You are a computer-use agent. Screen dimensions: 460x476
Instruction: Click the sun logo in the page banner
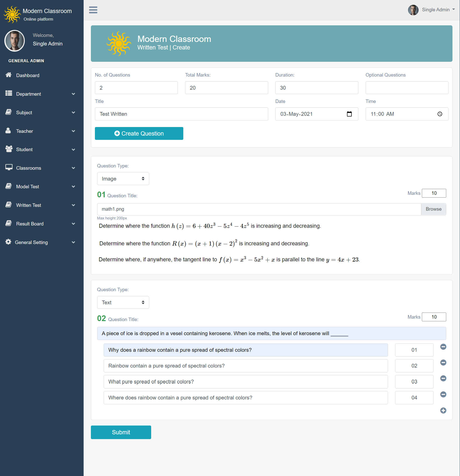click(119, 43)
